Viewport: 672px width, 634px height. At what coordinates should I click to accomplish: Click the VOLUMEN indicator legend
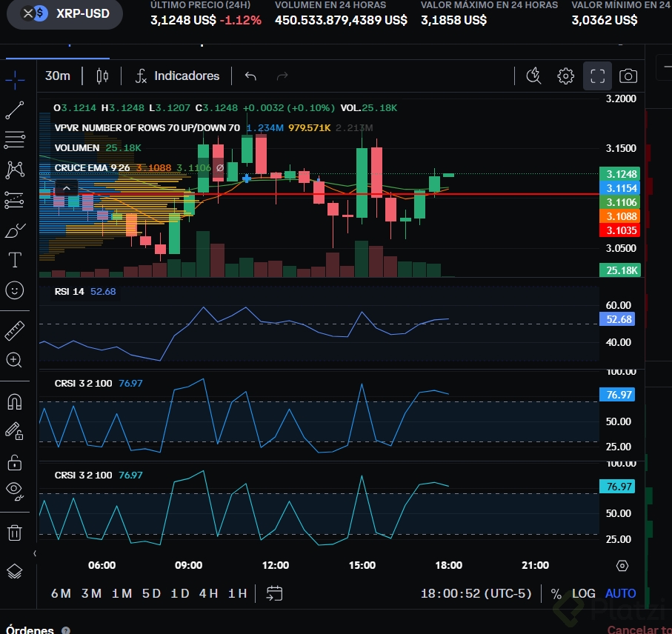[77, 148]
